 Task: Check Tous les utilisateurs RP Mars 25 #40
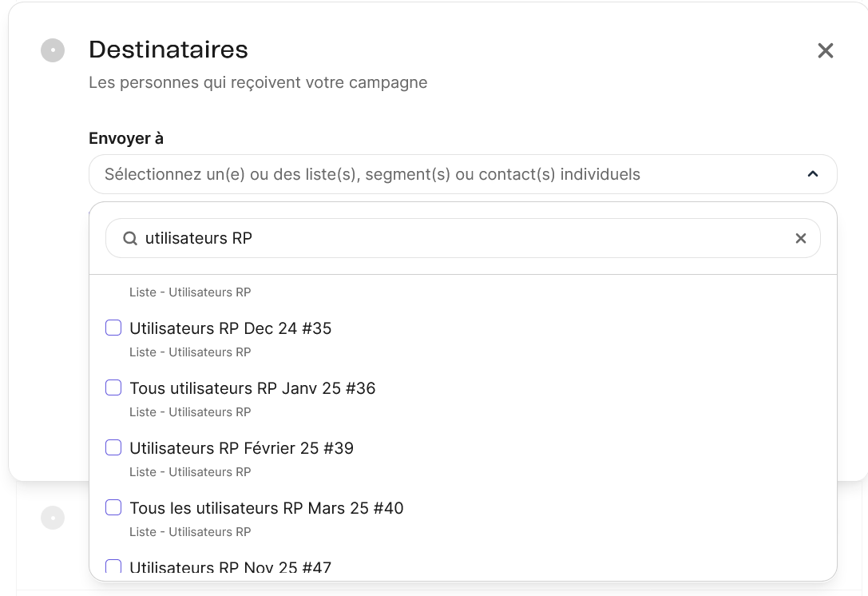point(113,507)
